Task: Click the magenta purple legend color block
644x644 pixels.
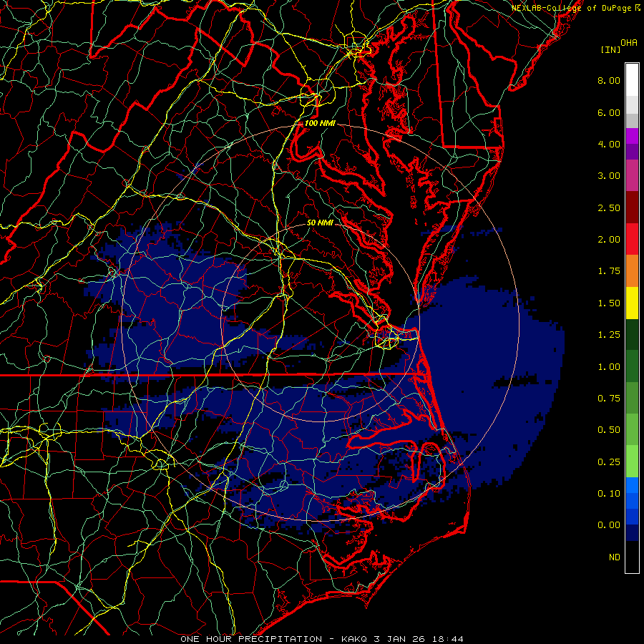Action: 632,136
